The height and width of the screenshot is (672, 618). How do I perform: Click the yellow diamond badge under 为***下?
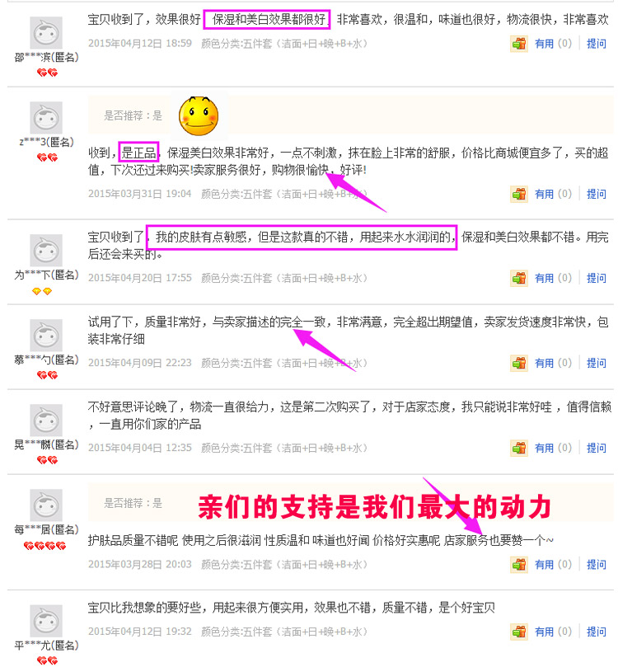pos(42,291)
